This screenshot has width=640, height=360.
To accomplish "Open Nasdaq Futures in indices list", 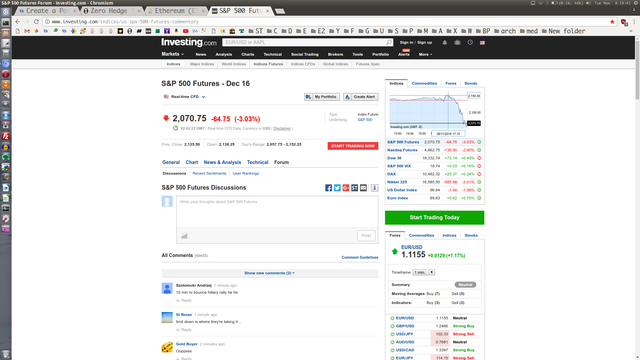I will (402, 150).
